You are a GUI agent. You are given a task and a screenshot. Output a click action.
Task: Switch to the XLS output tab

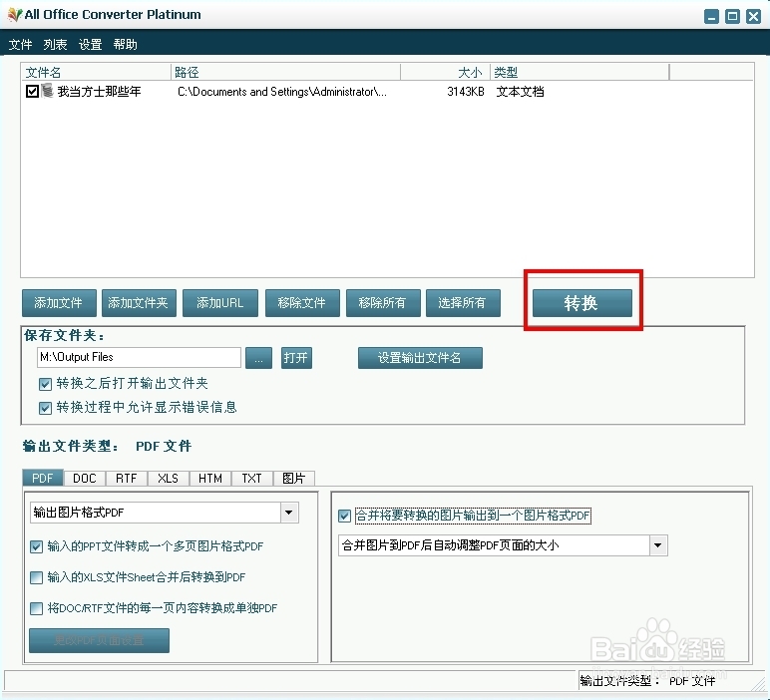(x=169, y=478)
